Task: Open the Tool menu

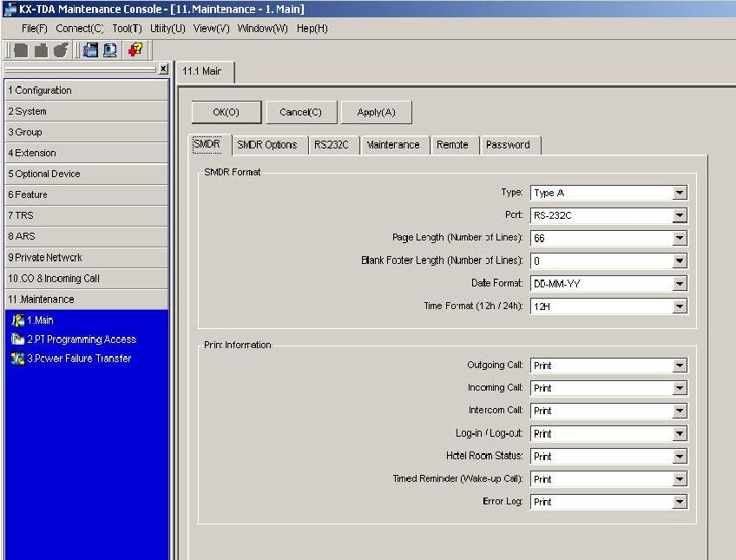Action: (127, 29)
